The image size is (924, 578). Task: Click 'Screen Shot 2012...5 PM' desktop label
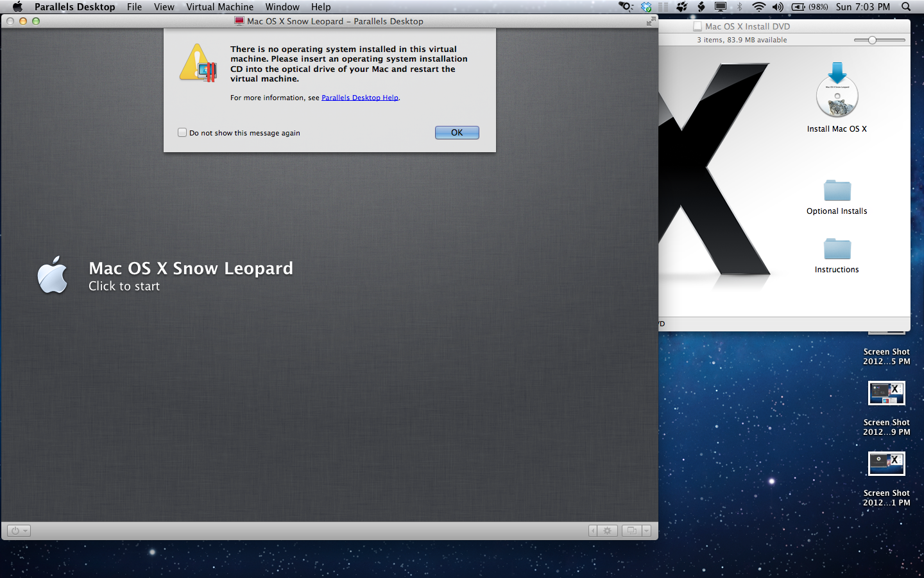click(887, 356)
